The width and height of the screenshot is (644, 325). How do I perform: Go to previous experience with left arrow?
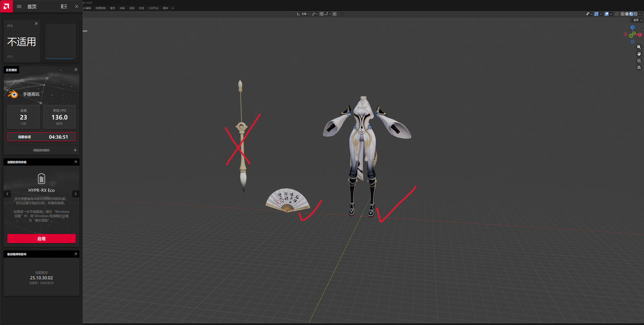pos(7,194)
